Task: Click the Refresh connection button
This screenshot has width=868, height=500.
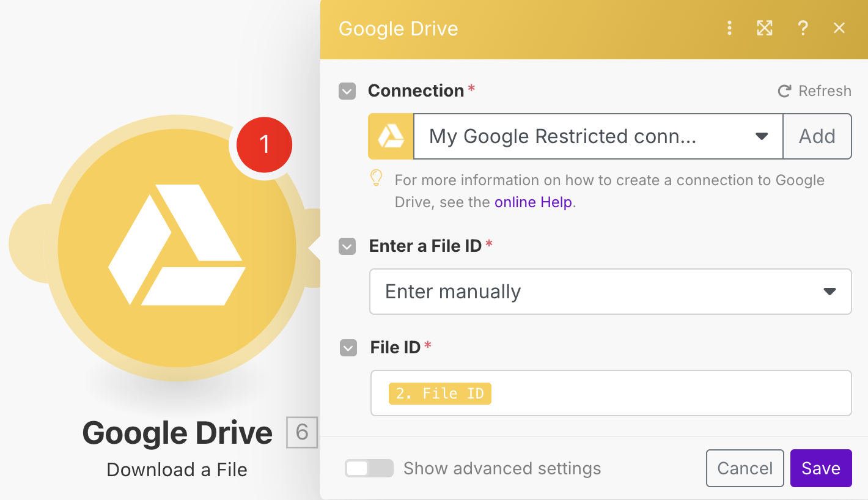Action: click(814, 91)
